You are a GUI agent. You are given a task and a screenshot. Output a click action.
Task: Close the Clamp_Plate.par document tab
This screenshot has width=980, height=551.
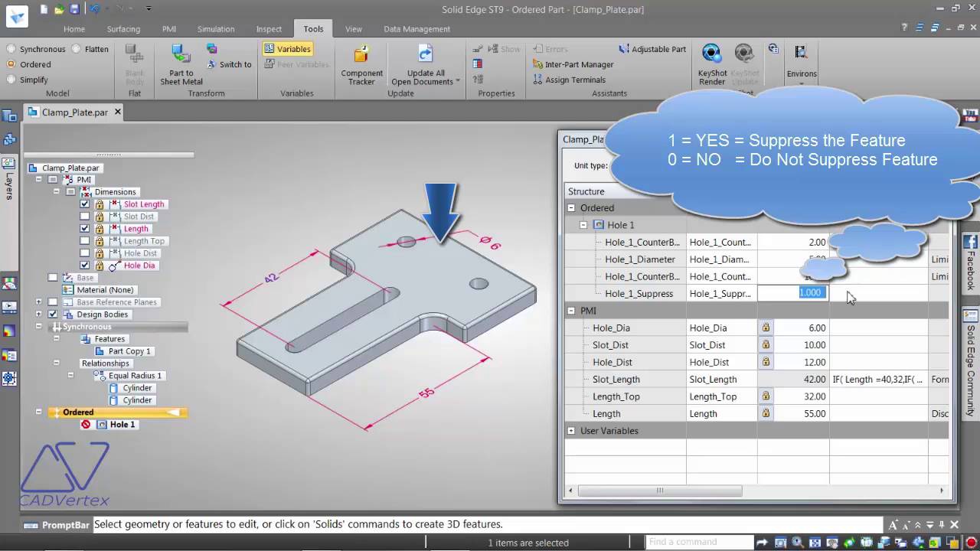click(x=118, y=112)
